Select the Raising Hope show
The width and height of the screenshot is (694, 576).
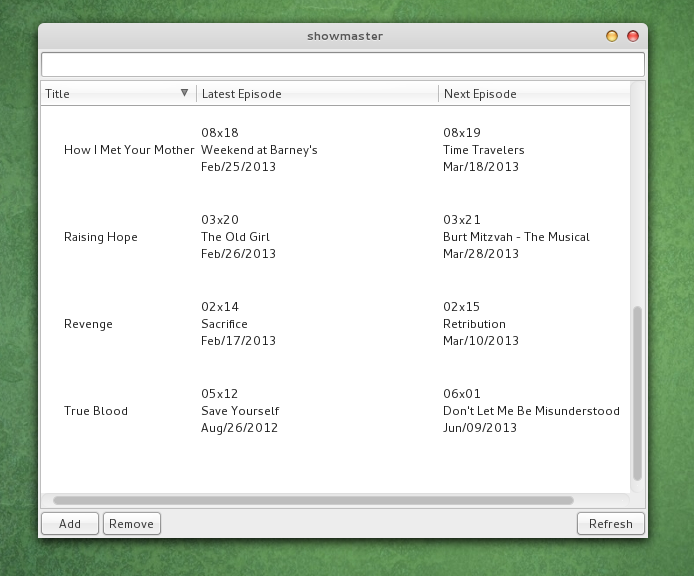[101, 237]
